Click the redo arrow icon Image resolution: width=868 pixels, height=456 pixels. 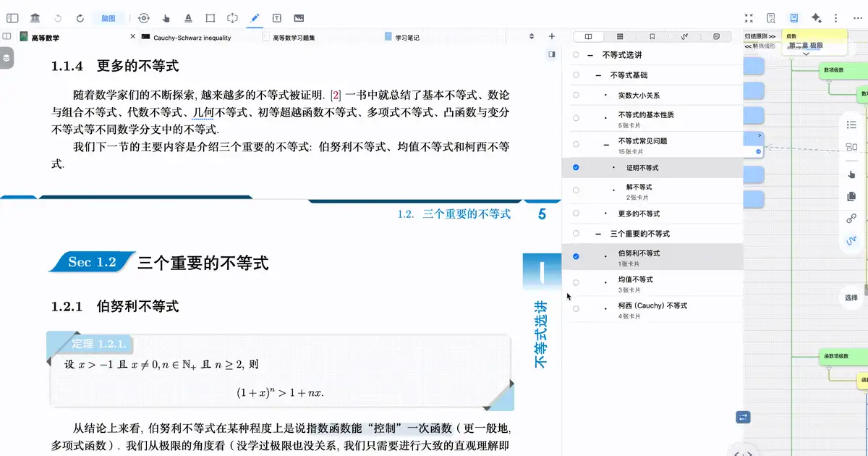coord(80,18)
